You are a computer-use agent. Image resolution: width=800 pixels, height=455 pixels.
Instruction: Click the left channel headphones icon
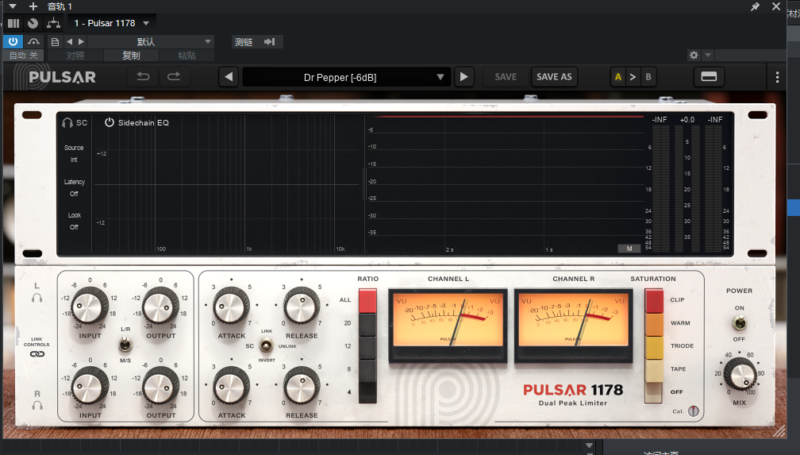click(37, 298)
